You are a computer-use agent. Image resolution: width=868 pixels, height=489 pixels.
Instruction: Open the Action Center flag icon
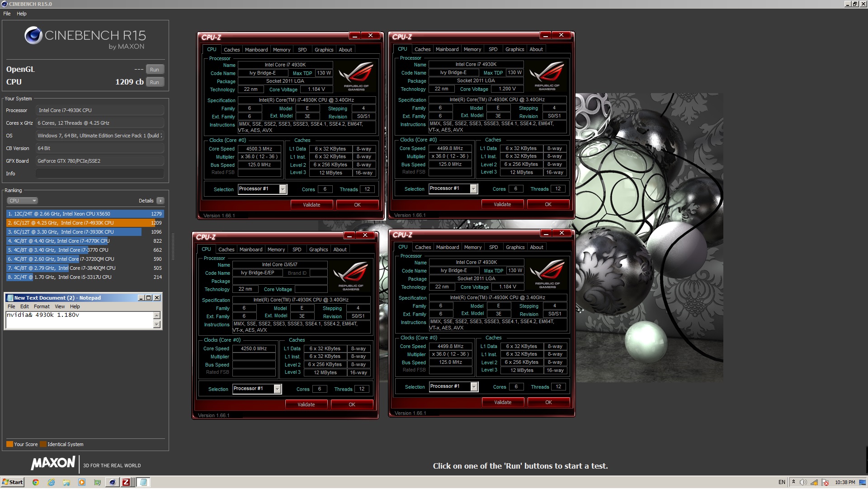825,483
